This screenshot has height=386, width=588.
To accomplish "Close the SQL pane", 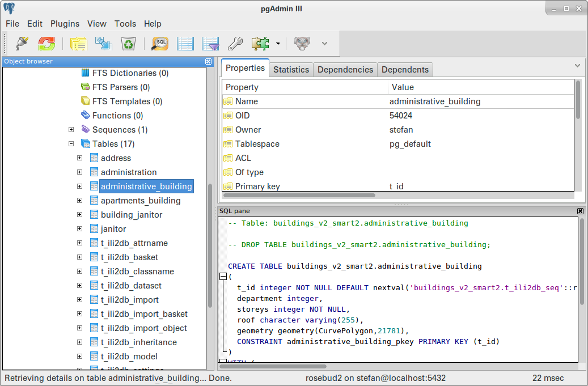I will click(580, 211).
